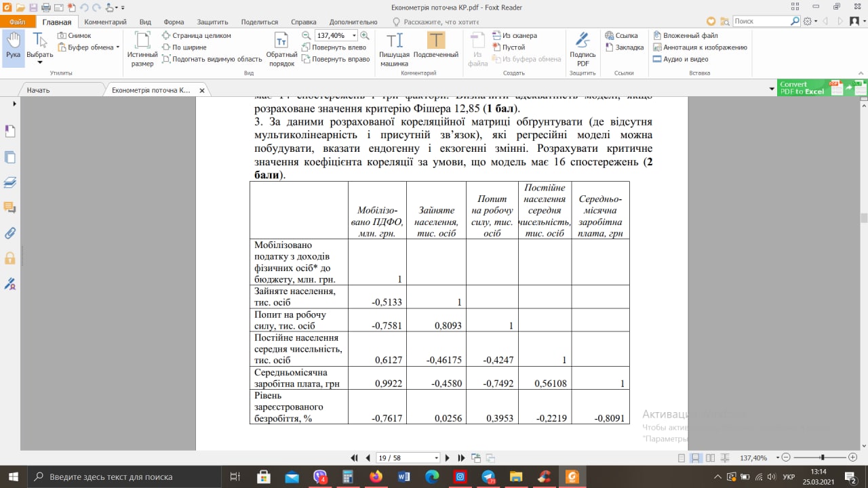Click the status bar zoom slider handle
Screen dimensions: 868x488
823,458
